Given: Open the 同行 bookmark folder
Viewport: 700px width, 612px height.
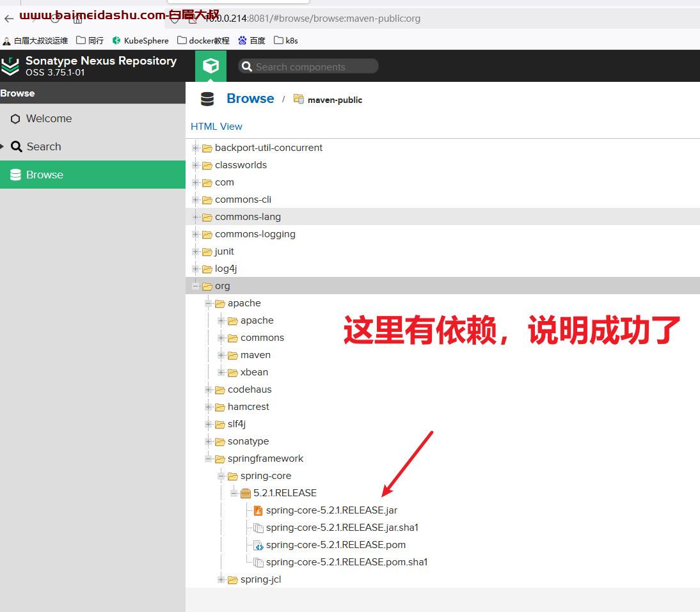Looking at the screenshot, I should pos(90,40).
